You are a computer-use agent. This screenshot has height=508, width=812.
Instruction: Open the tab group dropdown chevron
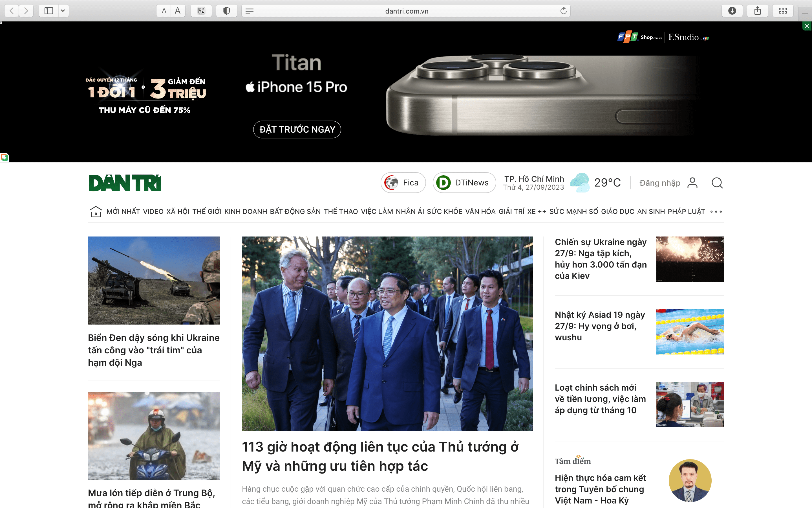click(x=63, y=11)
